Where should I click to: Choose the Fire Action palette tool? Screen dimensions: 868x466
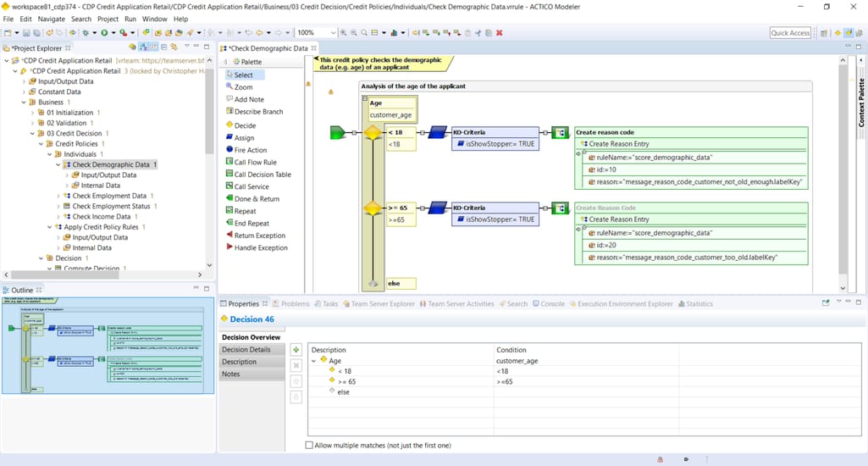pyautogui.click(x=246, y=150)
